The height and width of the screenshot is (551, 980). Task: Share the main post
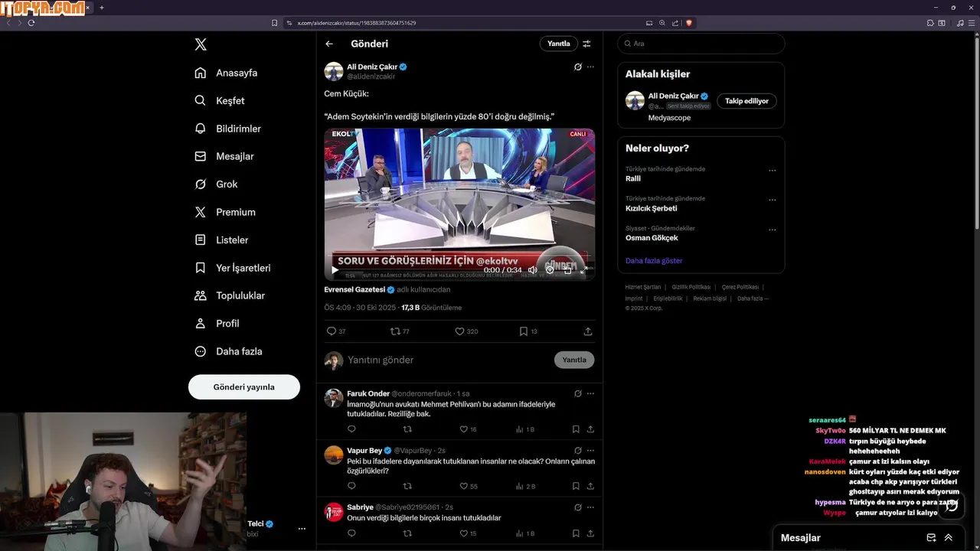(588, 331)
